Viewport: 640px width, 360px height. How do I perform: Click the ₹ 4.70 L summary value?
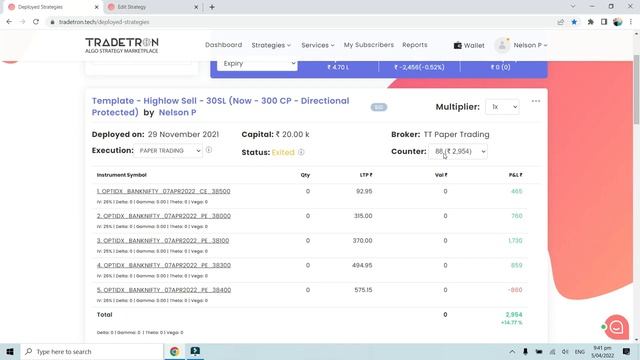pos(338,67)
